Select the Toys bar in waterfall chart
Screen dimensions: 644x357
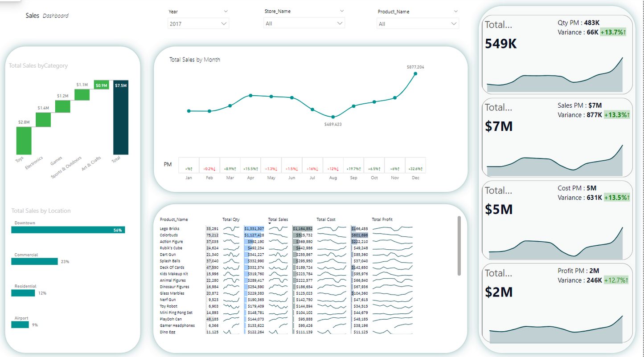(x=24, y=140)
